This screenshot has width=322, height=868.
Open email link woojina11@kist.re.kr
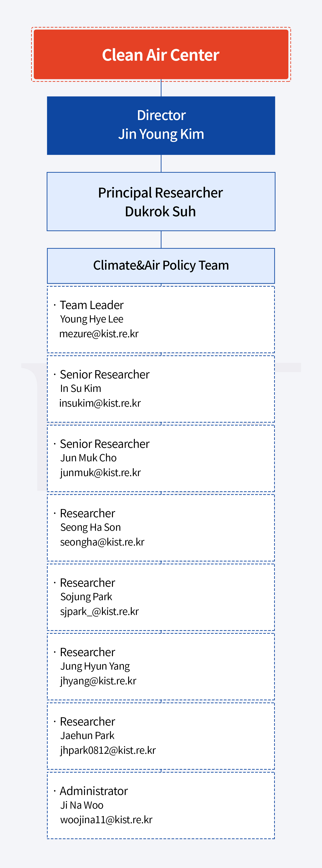(106, 820)
